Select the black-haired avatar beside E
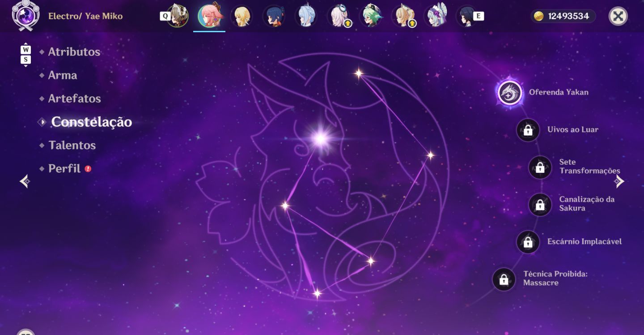Screen dimensions: 644x335 click(x=466, y=16)
